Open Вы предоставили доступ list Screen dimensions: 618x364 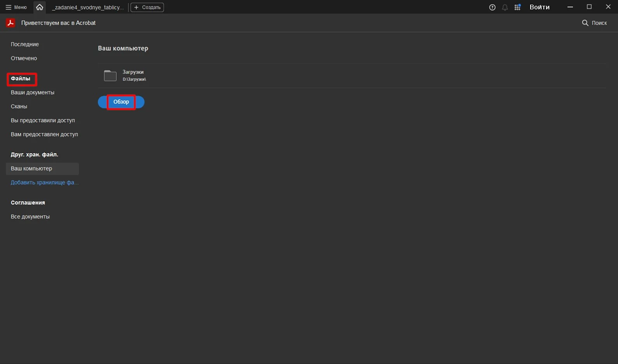click(x=43, y=120)
